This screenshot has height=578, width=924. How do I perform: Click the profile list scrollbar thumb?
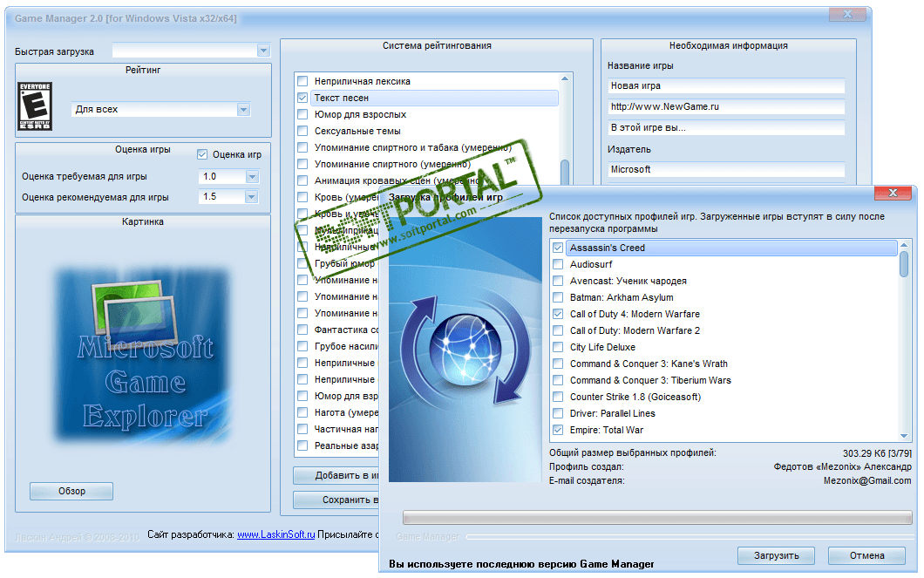904,263
